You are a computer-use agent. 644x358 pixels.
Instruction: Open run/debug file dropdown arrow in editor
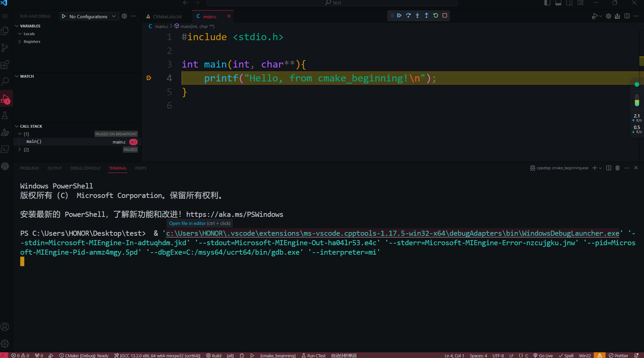[x=600, y=16]
